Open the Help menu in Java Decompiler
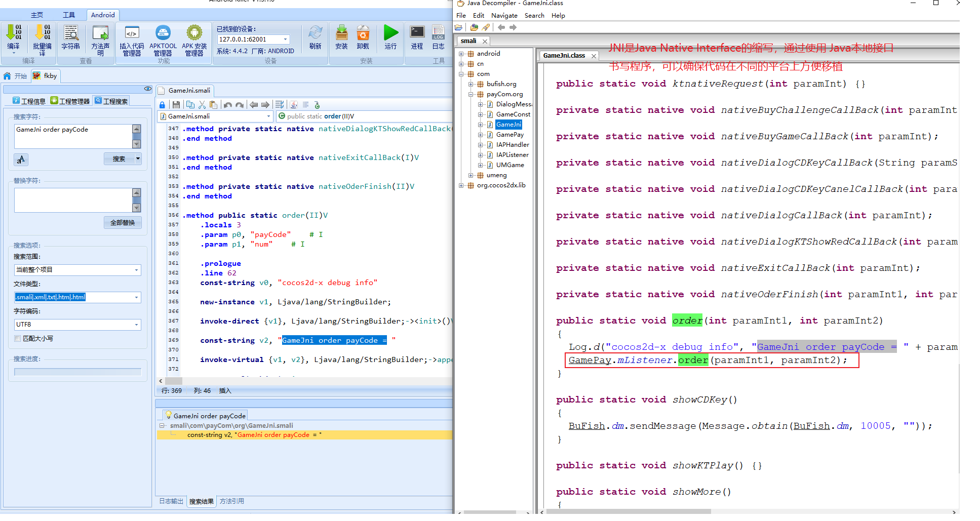Image resolution: width=980 pixels, height=521 pixels. coord(558,16)
